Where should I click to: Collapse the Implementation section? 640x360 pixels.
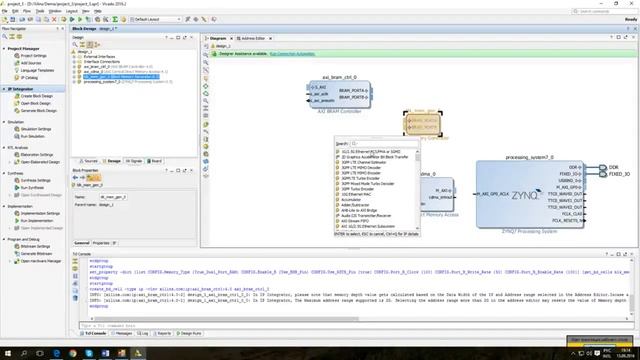tap(4, 207)
